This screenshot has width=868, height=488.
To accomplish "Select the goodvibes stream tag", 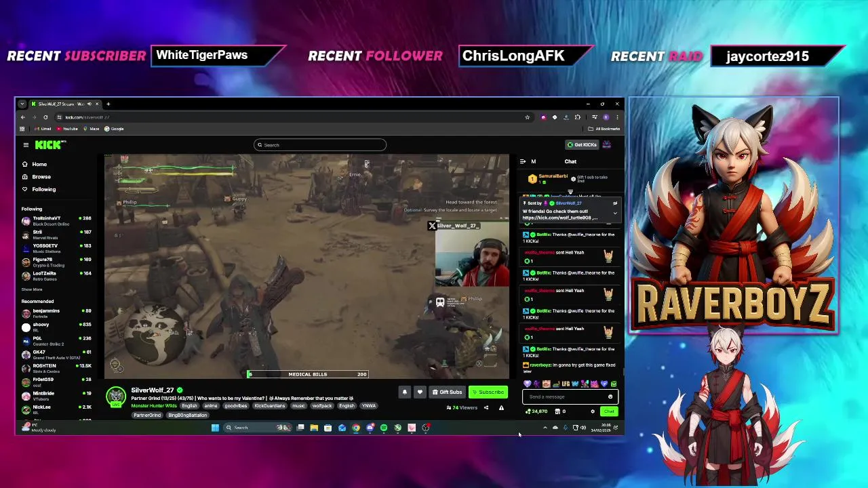I will (x=236, y=406).
